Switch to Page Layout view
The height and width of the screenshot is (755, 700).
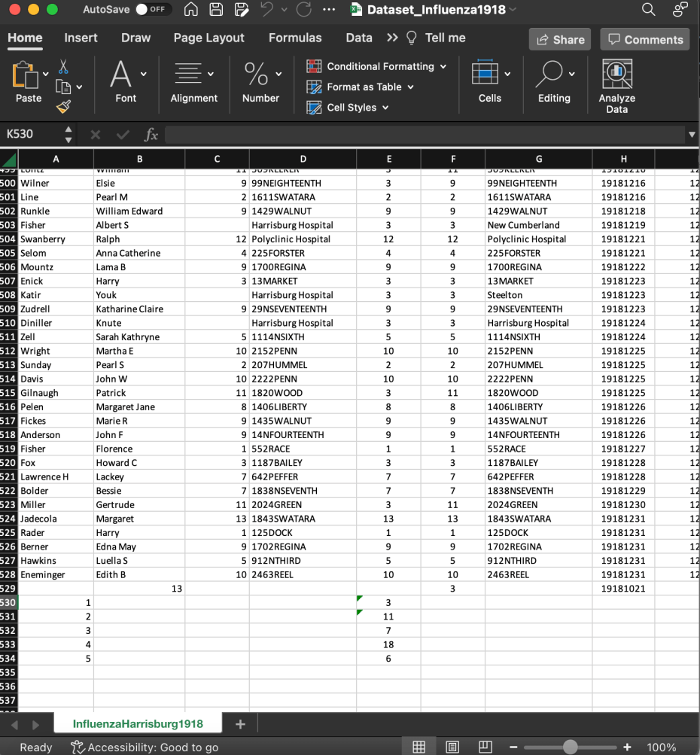click(452, 747)
